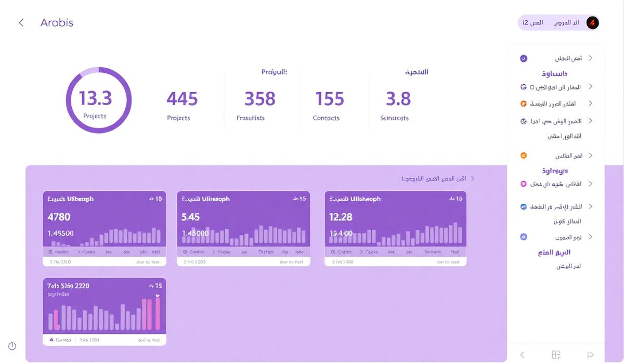Open the red notification badge showing 4

click(x=592, y=23)
